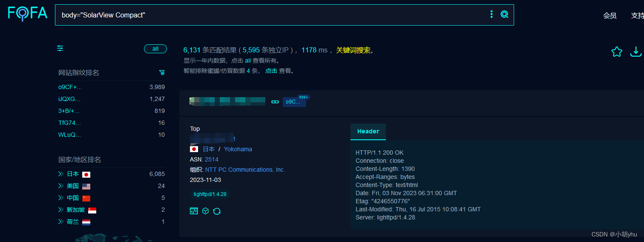Expand the 中国 country row
This screenshot has width=644, height=242.
(61, 198)
